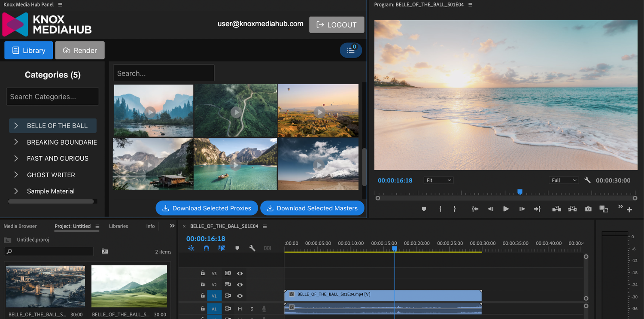Toggle Linked Selection in the timeline
Screen dimensions: 644x319
pyautogui.click(x=222, y=248)
